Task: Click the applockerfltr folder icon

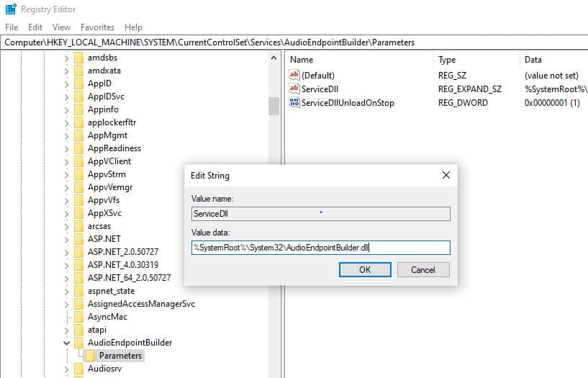Action: click(78, 122)
